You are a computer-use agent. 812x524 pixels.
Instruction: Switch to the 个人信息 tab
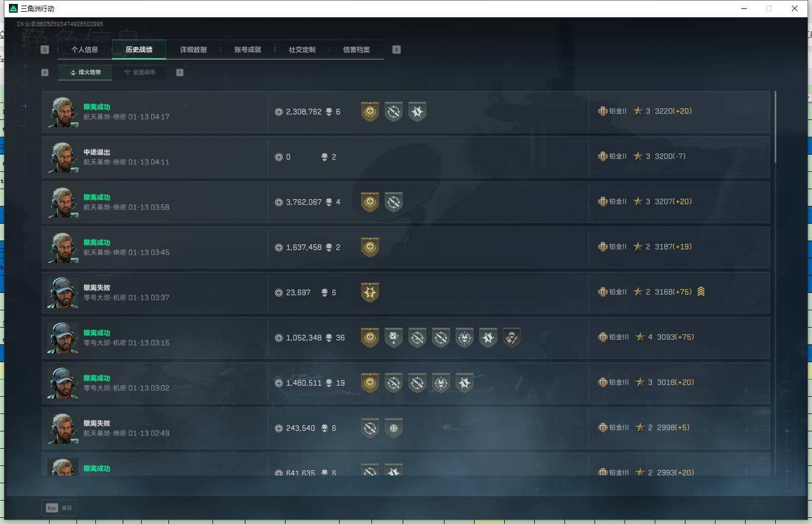pos(85,50)
